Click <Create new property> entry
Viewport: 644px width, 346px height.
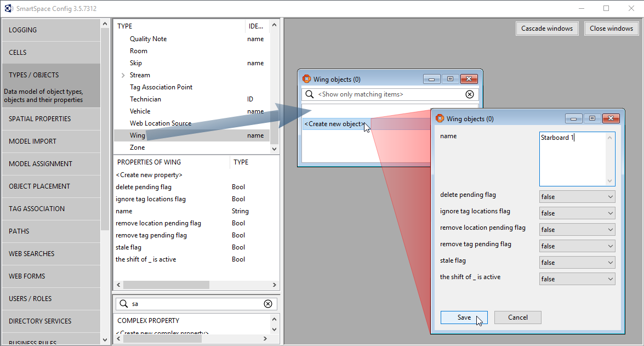[149, 174]
